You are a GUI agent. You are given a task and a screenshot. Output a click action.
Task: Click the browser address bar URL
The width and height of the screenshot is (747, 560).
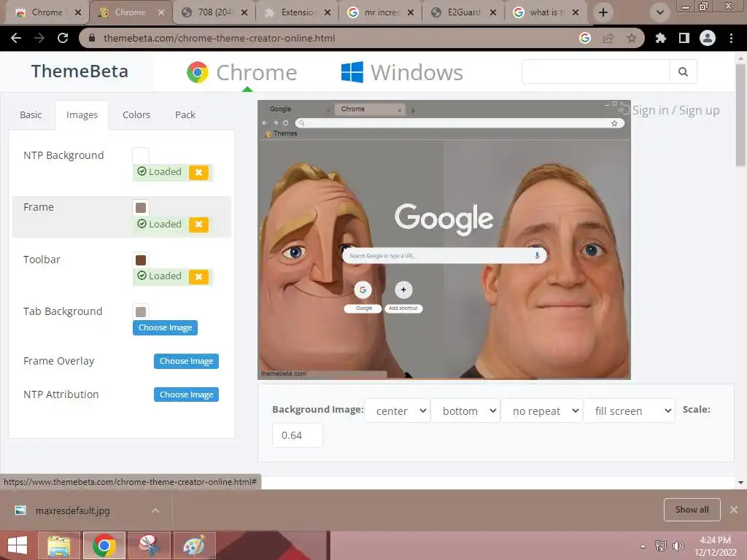(219, 38)
